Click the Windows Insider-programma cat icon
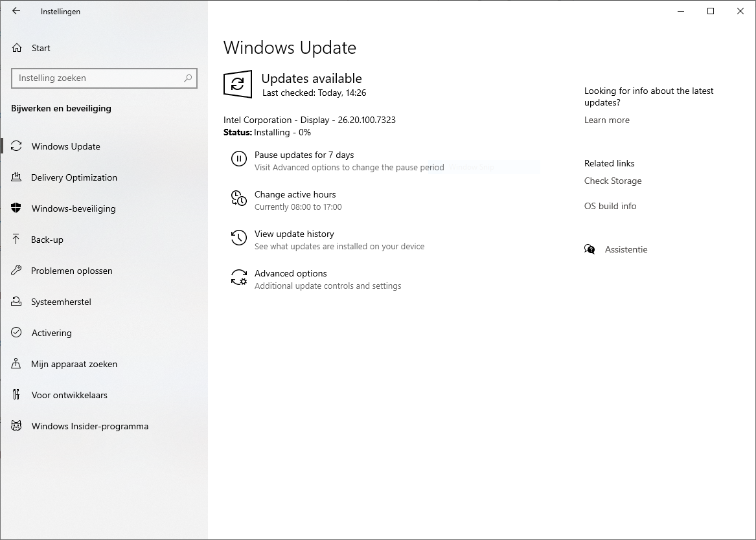 [x=16, y=426]
